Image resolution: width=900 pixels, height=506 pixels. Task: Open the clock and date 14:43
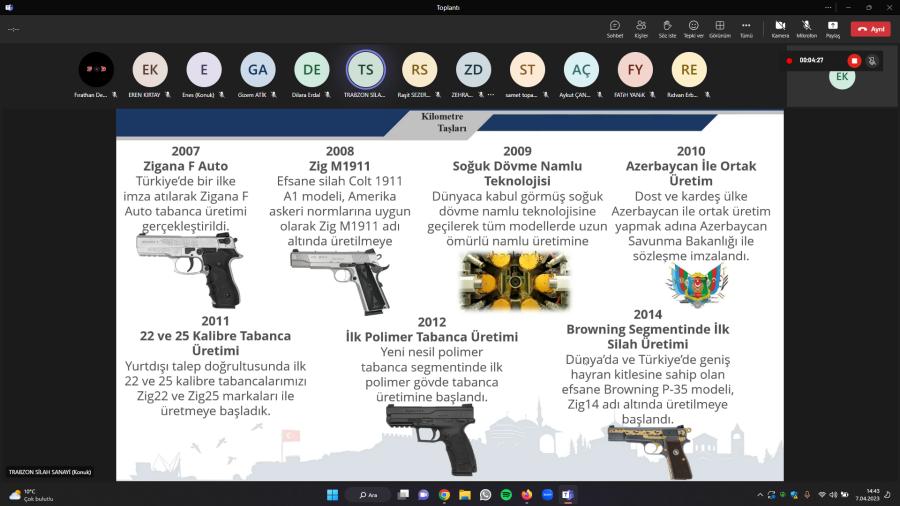coord(867,495)
